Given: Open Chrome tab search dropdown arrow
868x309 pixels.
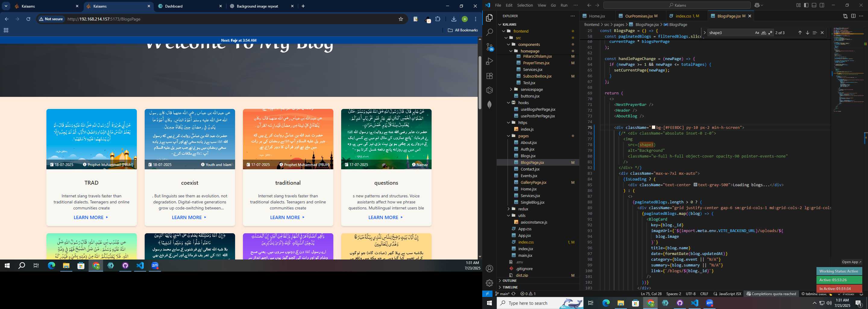Looking at the screenshot, I should [x=6, y=6].
